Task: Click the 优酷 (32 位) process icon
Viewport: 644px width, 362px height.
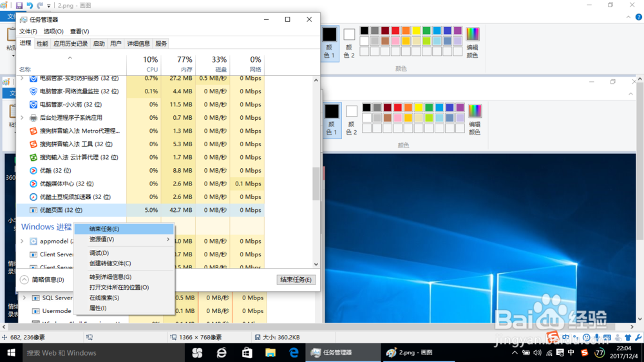Action: (33, 171)
